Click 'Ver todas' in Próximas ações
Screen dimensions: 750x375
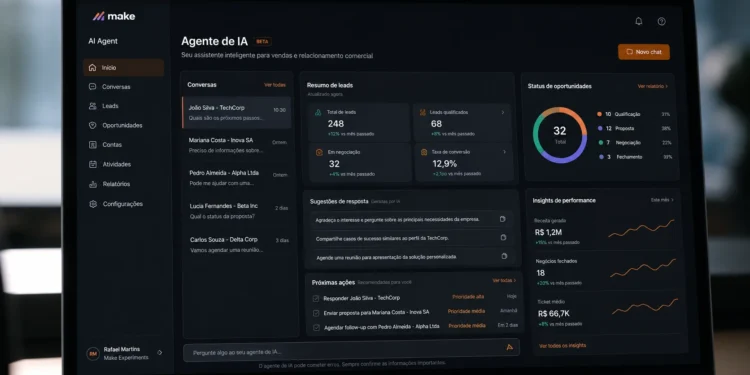tap(504, 280)
